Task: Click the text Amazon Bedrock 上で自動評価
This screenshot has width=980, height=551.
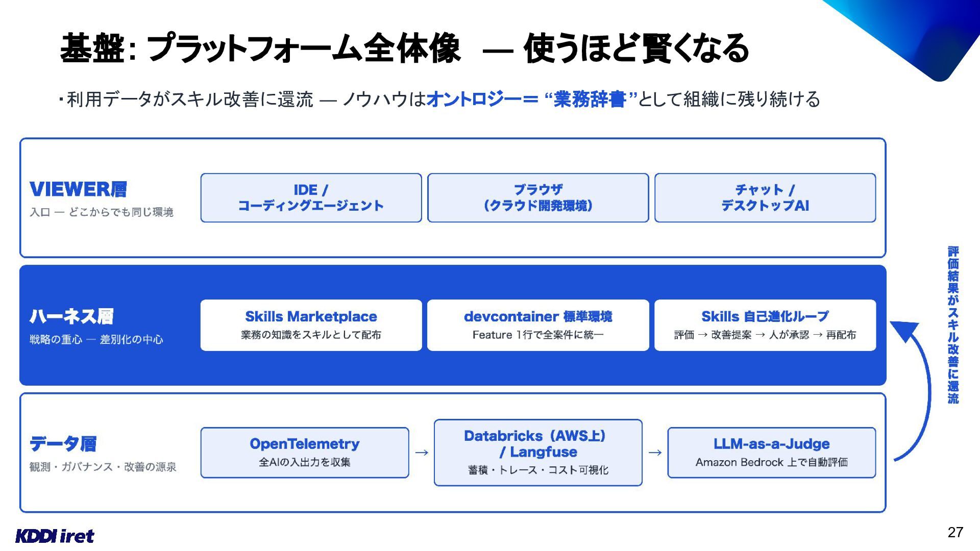Action: click(x=771, y=462)
